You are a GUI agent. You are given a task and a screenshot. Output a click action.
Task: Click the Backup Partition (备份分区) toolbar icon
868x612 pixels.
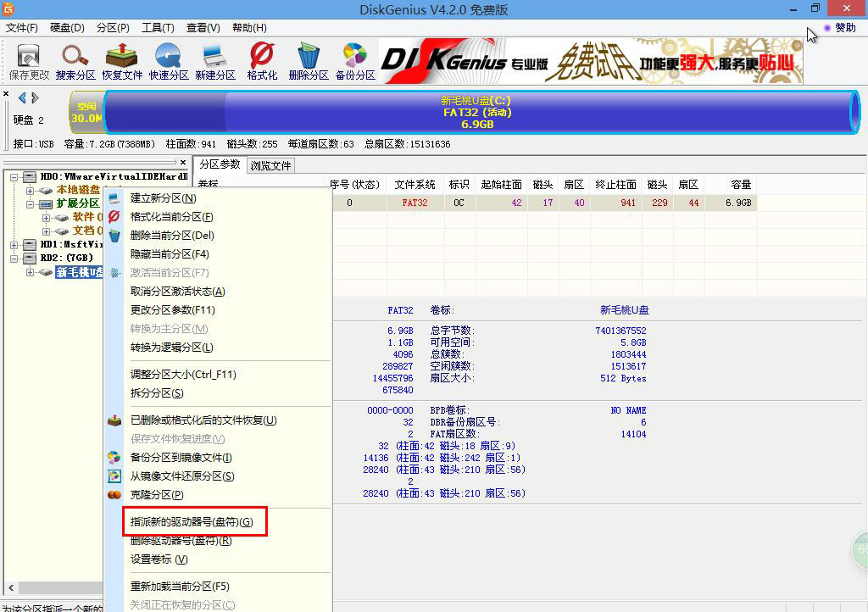point(355,61)
